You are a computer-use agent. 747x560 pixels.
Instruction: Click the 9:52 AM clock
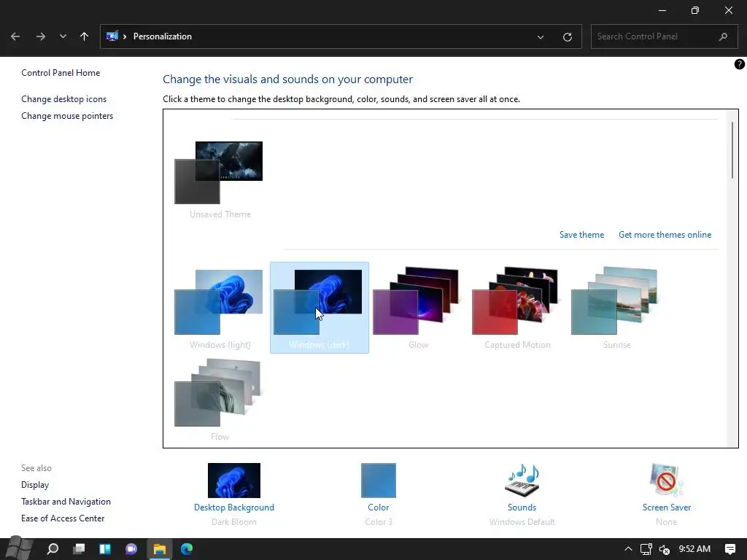coord(694,549)
